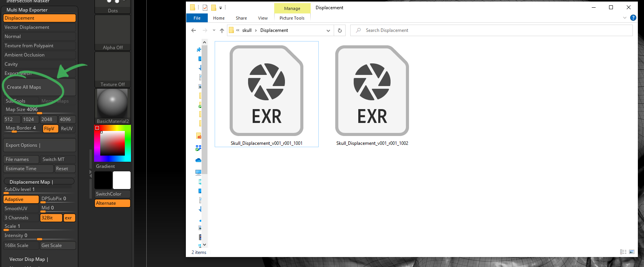Image resolution: width=644 pixels, height=267 pixels.
Task: Select Skull_Displacement_v001_r001_1001 EXR file
Action: [267, 94]
